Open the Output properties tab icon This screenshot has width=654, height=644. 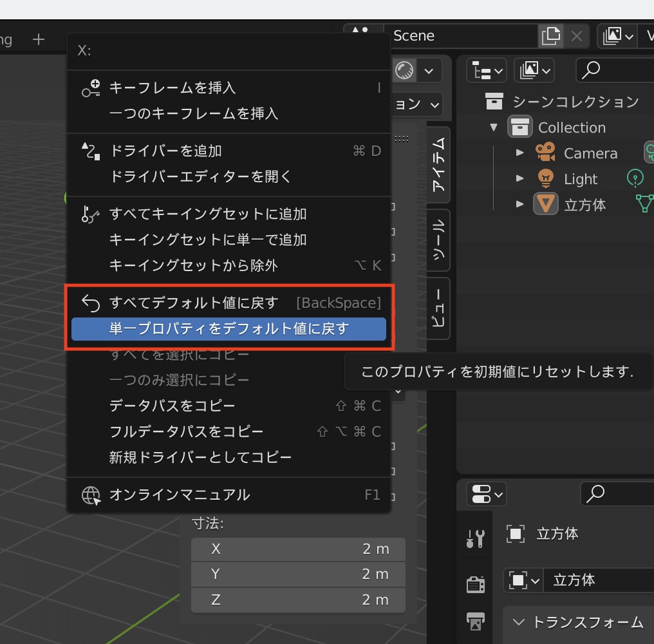click(x=475, y=621)
